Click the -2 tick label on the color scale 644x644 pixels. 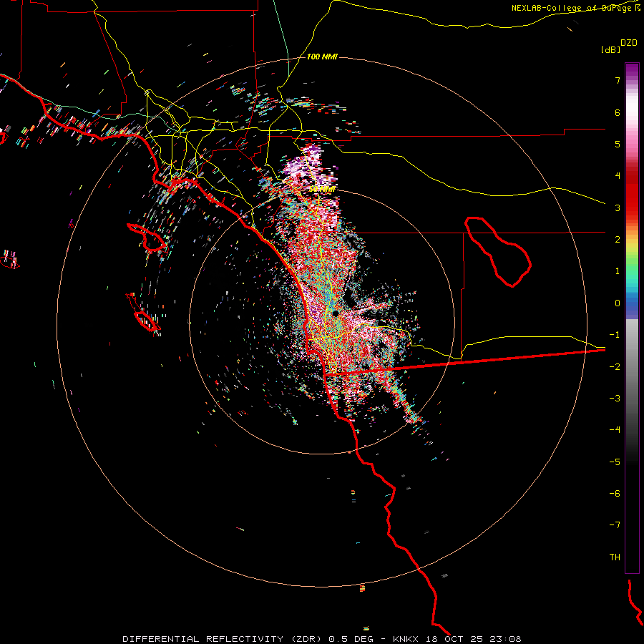point(615,367)
